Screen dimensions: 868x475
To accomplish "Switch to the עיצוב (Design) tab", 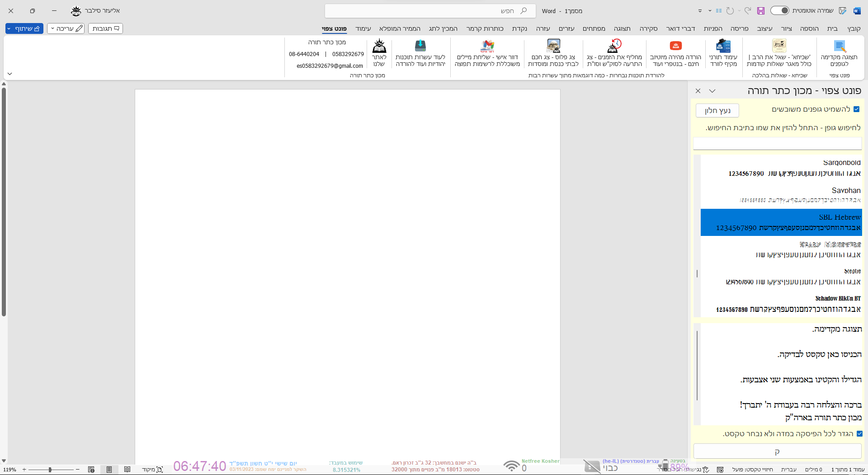I will point(764,28).
